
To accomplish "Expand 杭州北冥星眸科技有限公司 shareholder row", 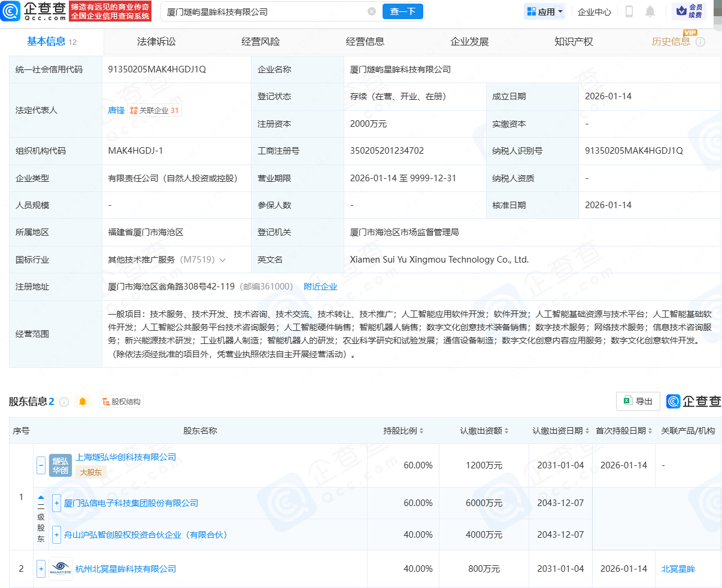I will (x=41, y=569).
